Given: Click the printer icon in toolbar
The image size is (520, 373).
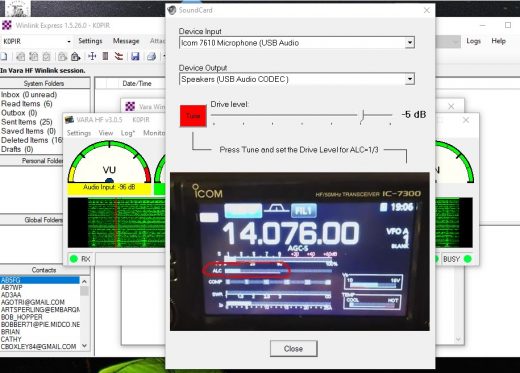Looking at the screenshot, I should (152, 57).
